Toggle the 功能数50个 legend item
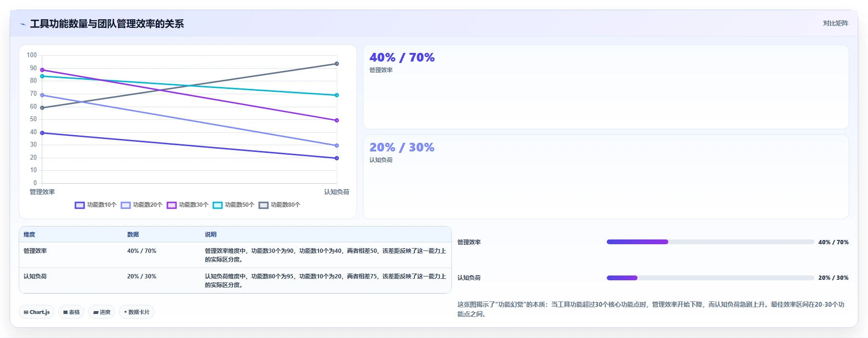 point(233,205)
